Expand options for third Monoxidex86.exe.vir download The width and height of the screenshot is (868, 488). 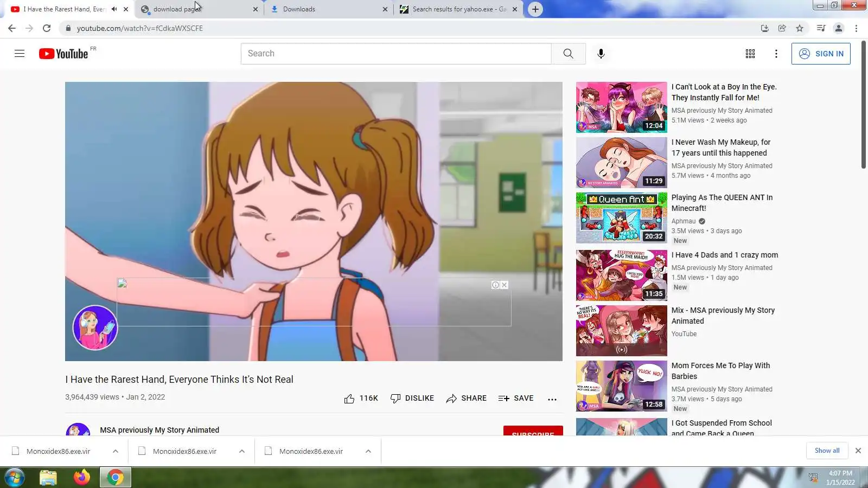click(368, 451)
